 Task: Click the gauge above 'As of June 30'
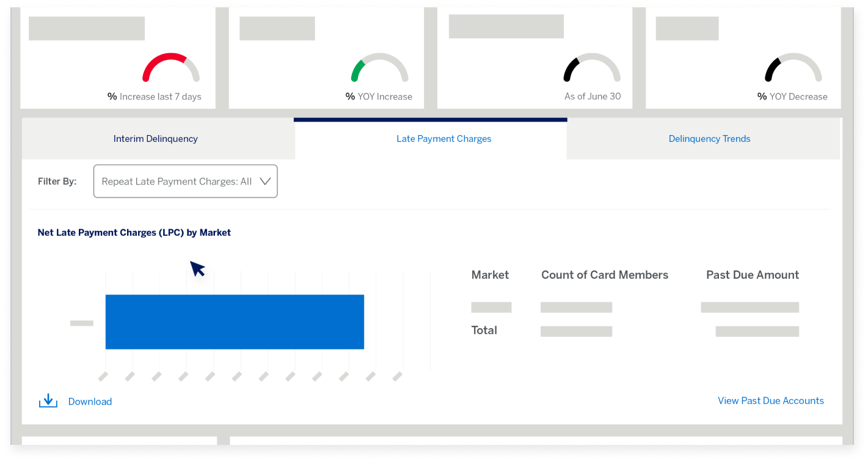coord(591,66)
